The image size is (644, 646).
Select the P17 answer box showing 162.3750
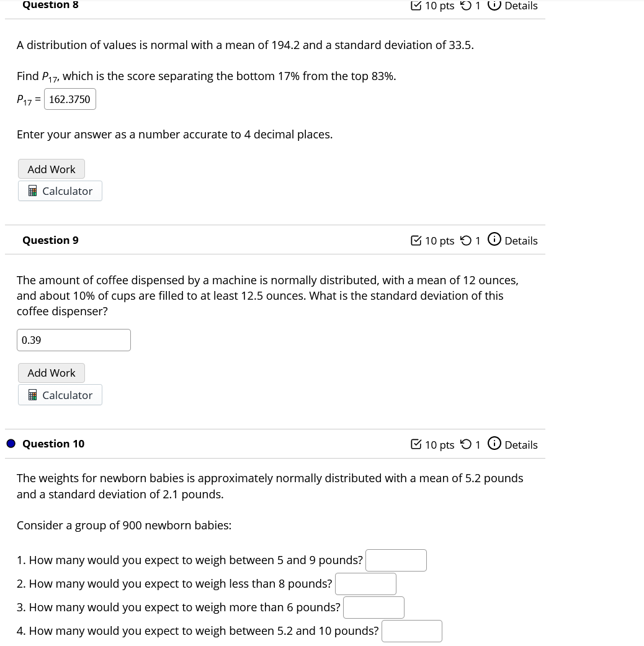click(69, 99)
